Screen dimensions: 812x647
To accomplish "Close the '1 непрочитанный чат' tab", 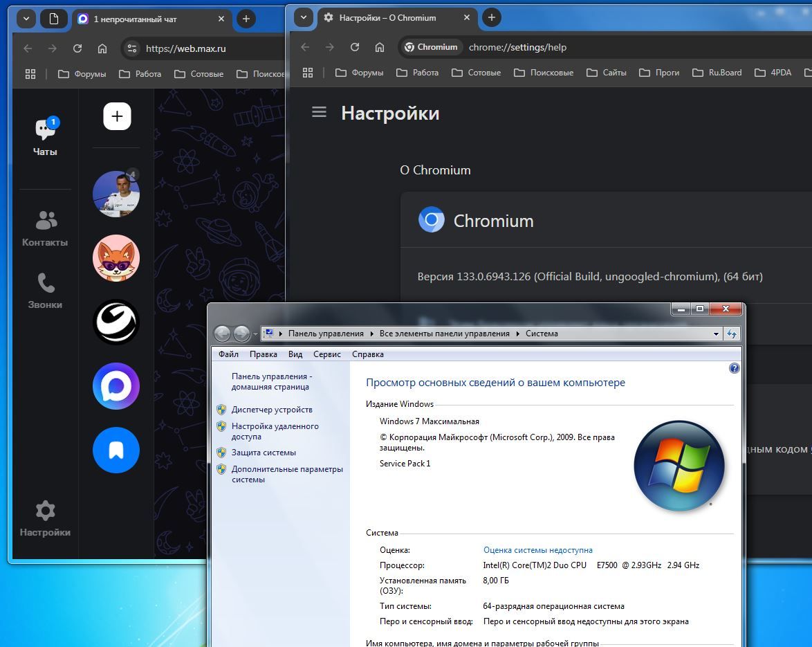I will coord(221,19).
